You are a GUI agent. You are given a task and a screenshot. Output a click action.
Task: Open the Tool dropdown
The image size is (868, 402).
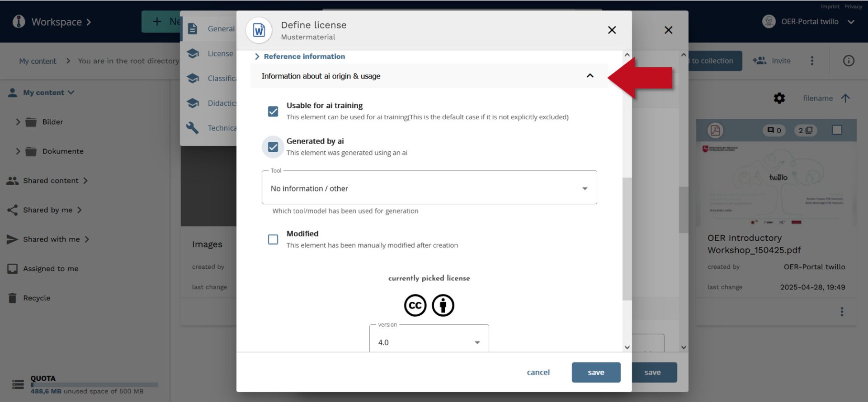click(429, 188)
